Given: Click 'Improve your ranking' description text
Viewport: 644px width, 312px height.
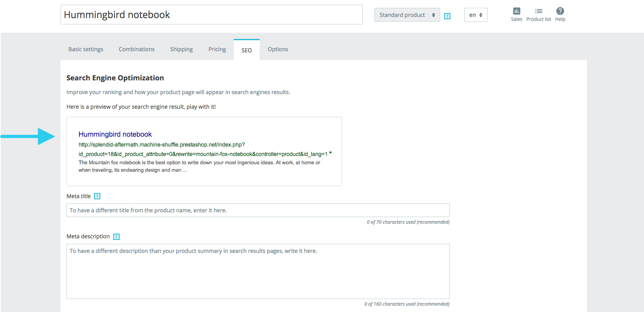Looking at the screenshot, I should (x=178, y=92).
